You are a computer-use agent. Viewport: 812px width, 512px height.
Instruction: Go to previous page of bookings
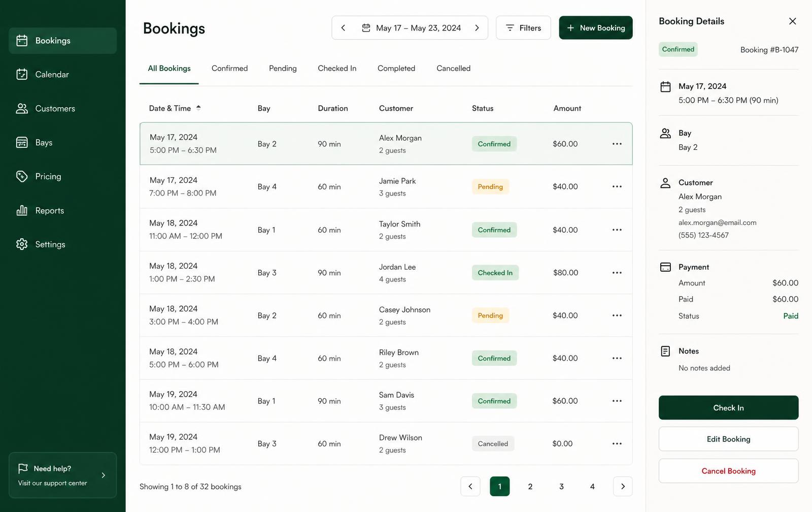point(470,487)
